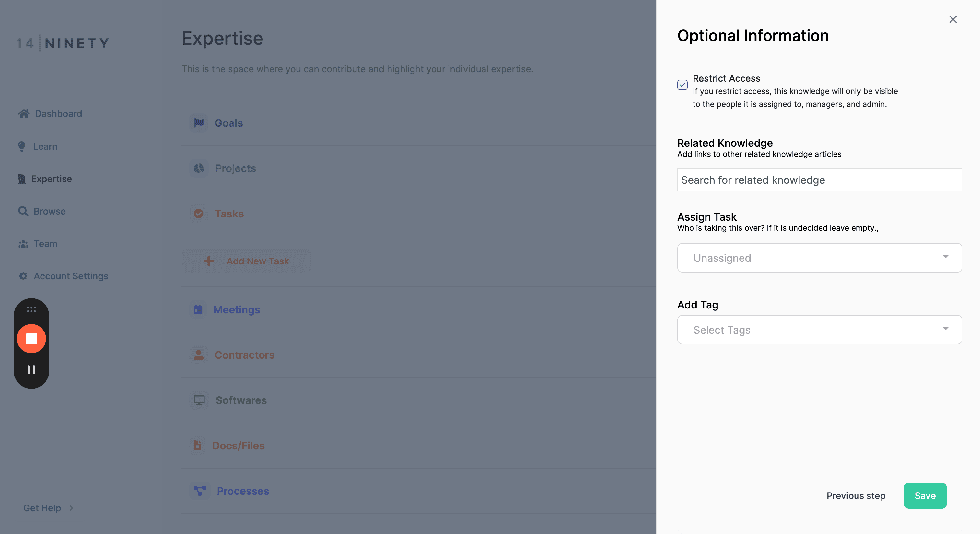Click the Tasks checkmark icon
This screenshot has width=980, height=534.
coord(199,213)
